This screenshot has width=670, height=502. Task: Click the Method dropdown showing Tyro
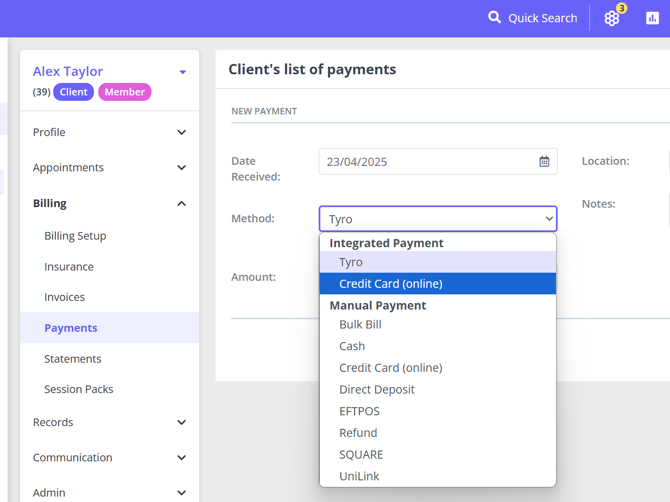coord(437,219)
